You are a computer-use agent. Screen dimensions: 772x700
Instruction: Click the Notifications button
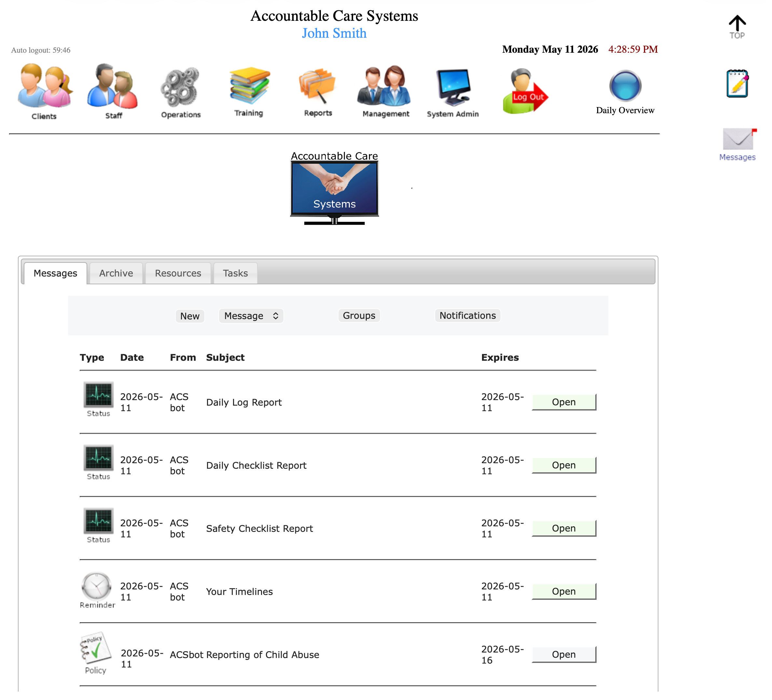[x=468, y=316]
